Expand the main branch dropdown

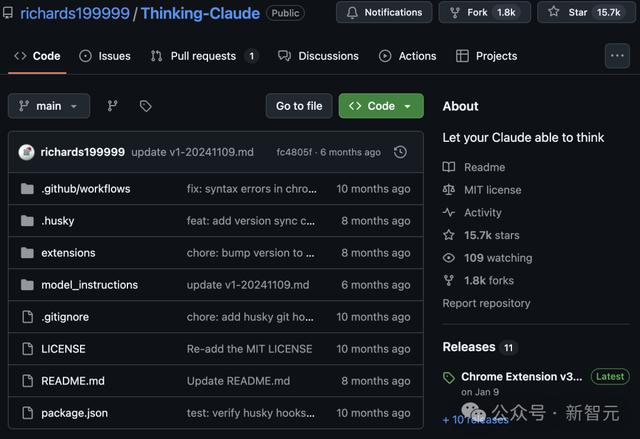49,106
